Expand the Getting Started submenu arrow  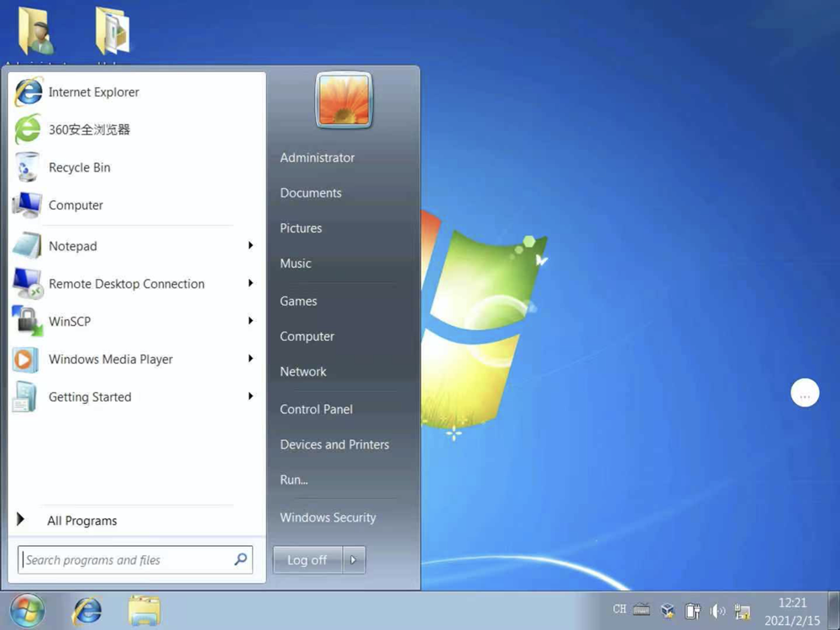coord(250,396)
